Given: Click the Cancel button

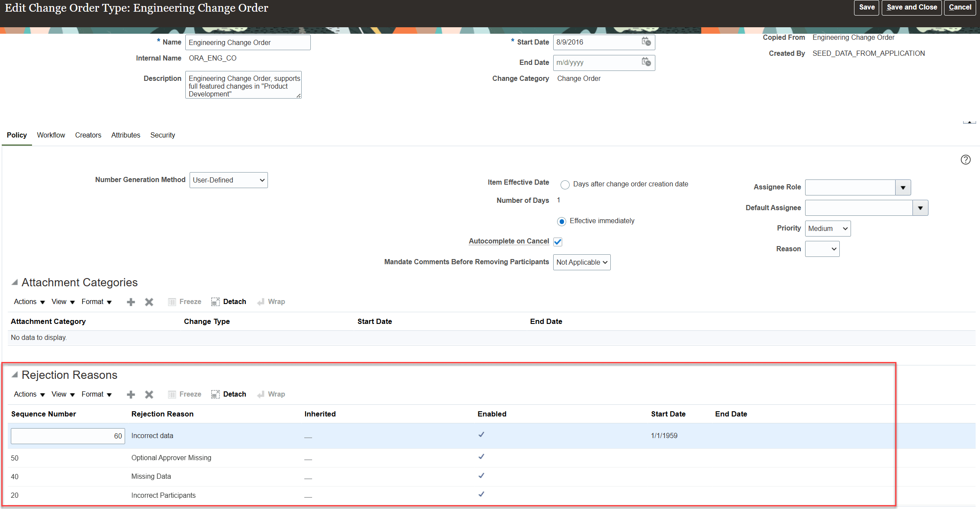Looking at the screenshot, I should point(960,7).
